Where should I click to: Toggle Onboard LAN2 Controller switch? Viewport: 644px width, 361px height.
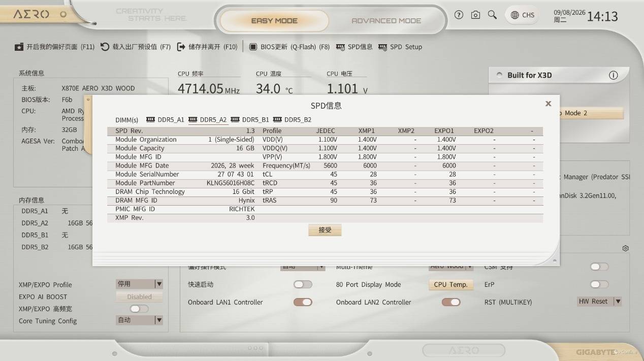451,302
